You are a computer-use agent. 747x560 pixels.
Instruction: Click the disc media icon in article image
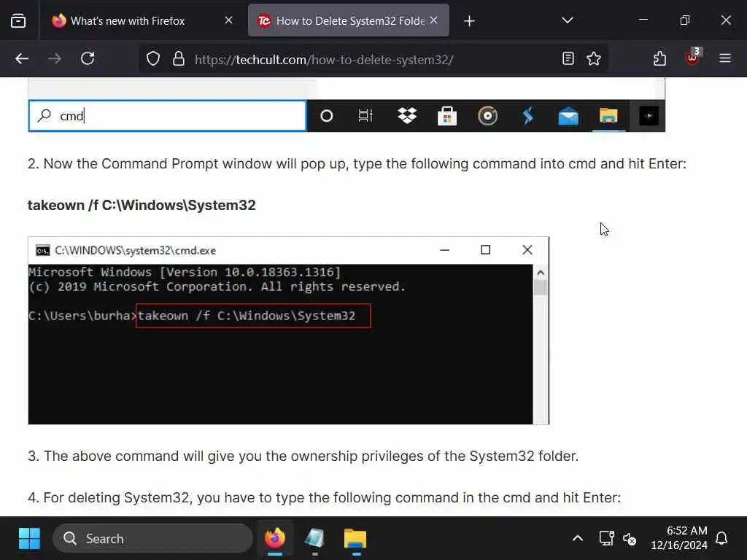tap(487, 116)
